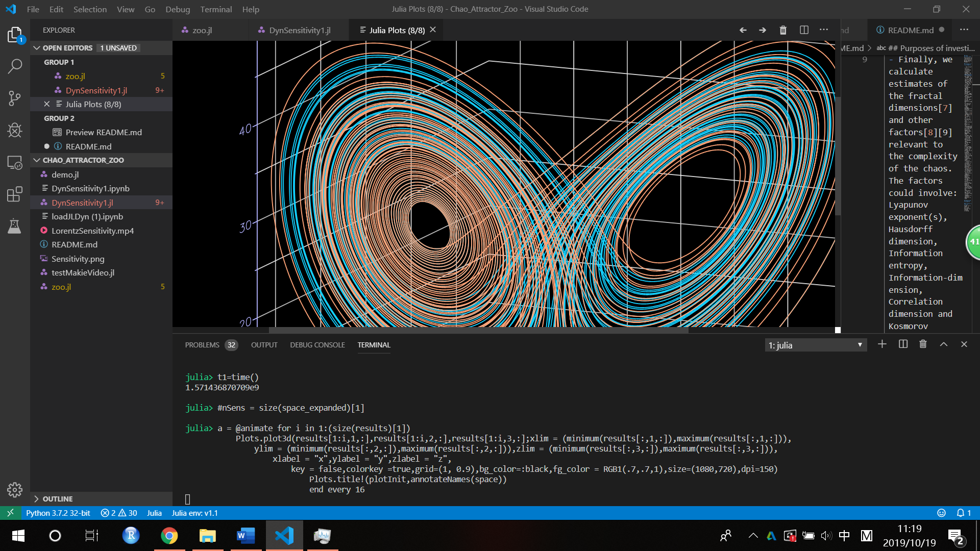The image size is (980, 551).
Task: Open the Source Control view
Action: [15, 98]
